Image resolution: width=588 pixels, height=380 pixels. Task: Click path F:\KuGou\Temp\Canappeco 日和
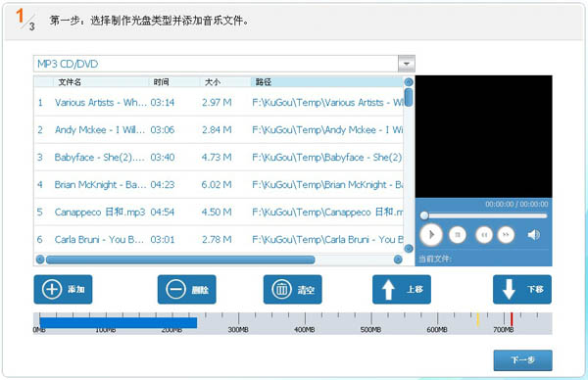(x=327, y=212)
